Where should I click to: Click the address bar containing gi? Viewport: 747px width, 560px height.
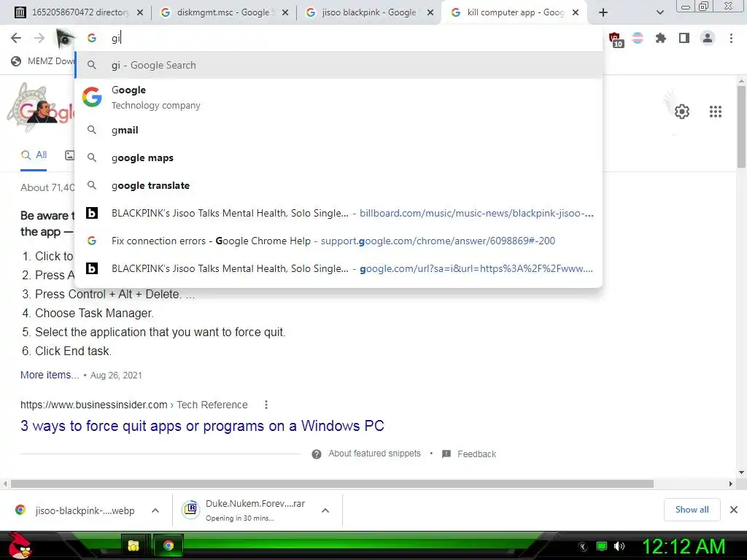click(338, 38)
